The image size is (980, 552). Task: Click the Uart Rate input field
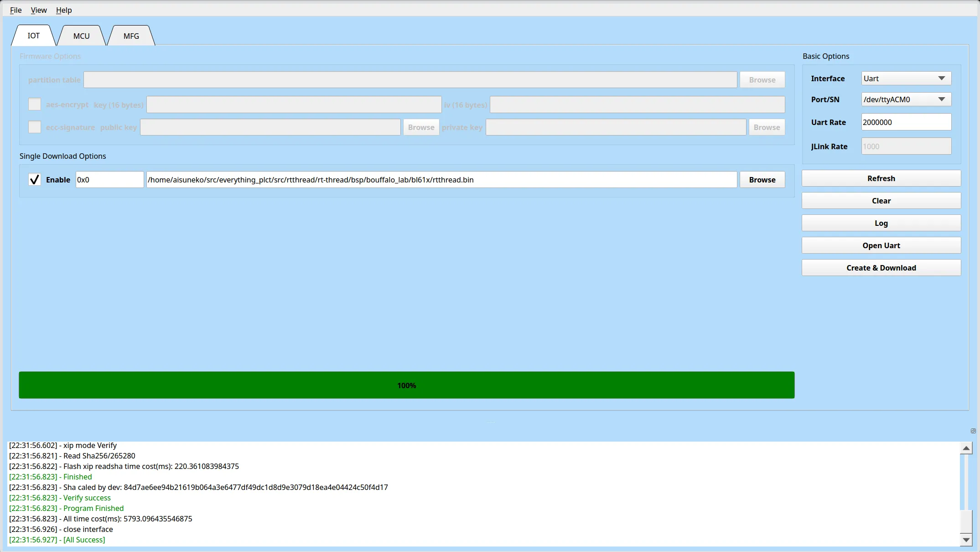coord(906,122)
